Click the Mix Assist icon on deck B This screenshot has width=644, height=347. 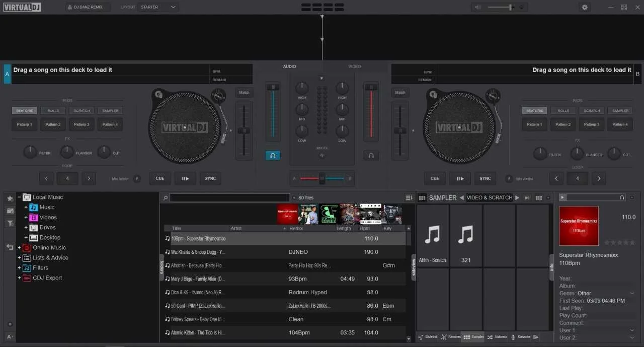tap(509, 179)
